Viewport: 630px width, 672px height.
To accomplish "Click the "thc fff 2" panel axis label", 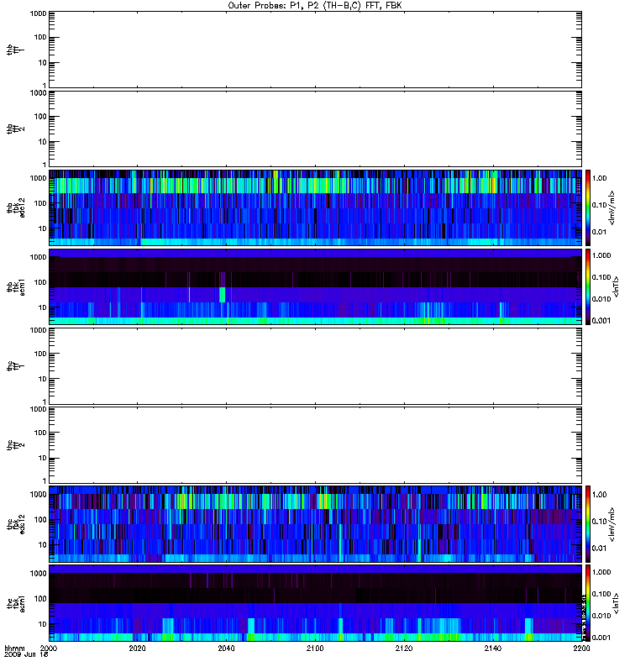I will [15, 445].
